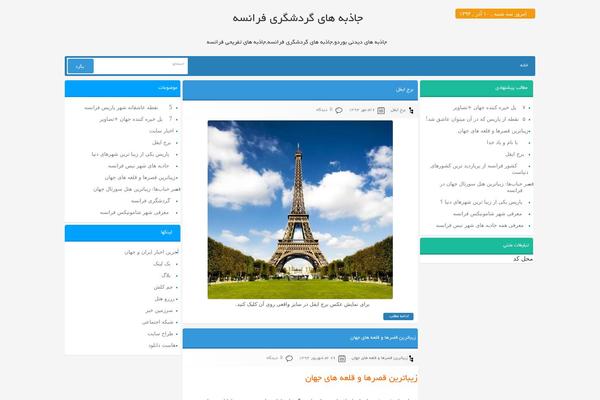Viewport: 600px width, 400px height.
Task: Open سرزمین خبر in the links list
Action: pos(159,310)
